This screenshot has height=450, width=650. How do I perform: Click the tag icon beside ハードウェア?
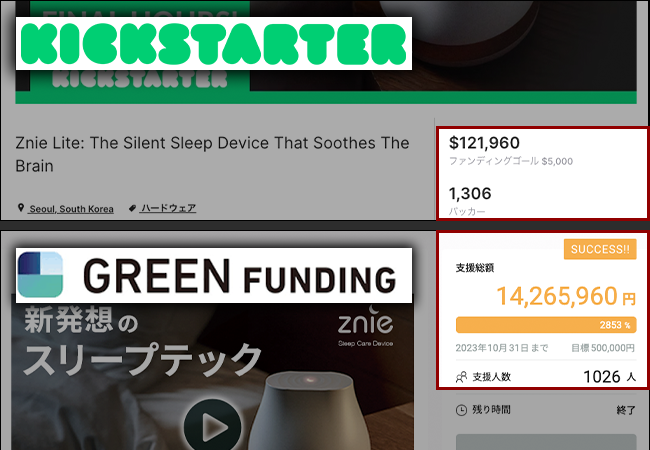tap(133, 208)
